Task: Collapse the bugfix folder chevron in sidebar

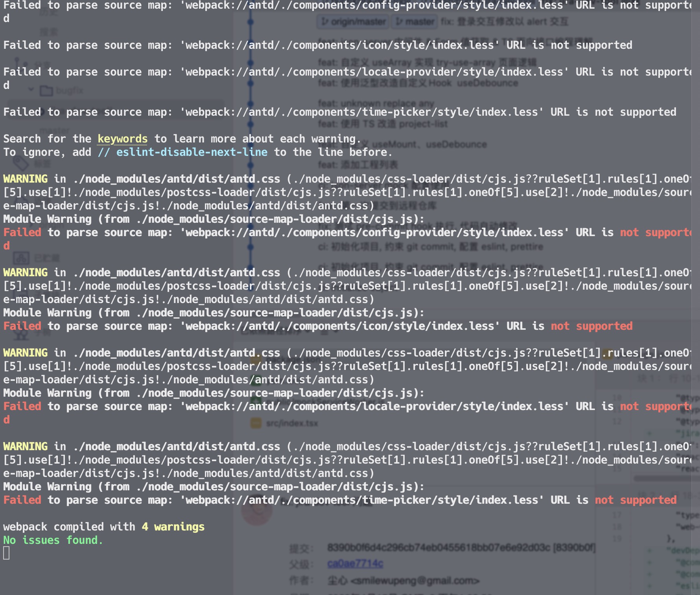Action: [x=31, y=90]
